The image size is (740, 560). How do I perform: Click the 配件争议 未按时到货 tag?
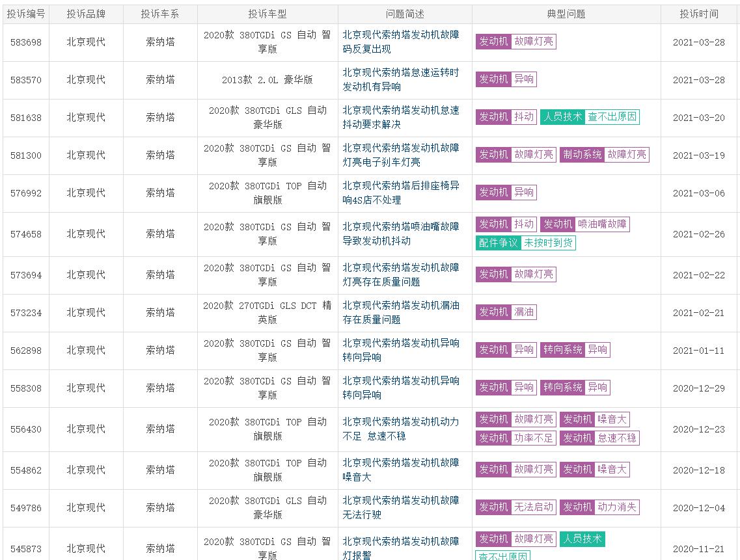point(526,243)
